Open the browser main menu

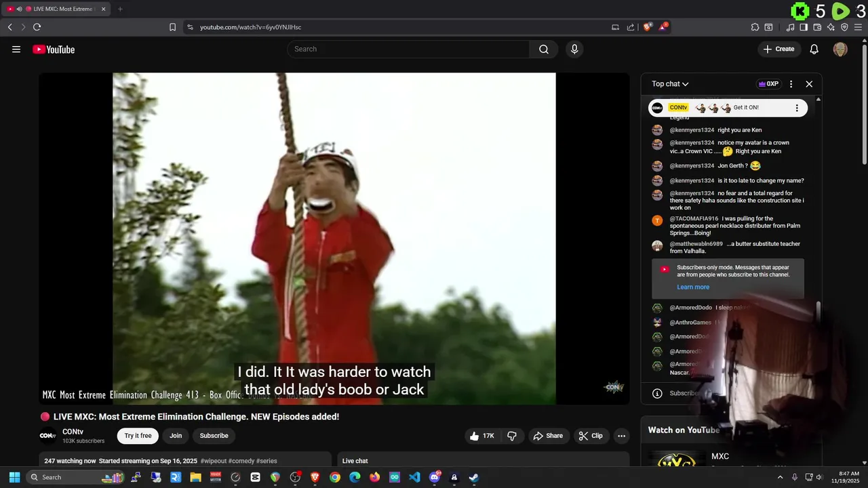coord(858,27)
